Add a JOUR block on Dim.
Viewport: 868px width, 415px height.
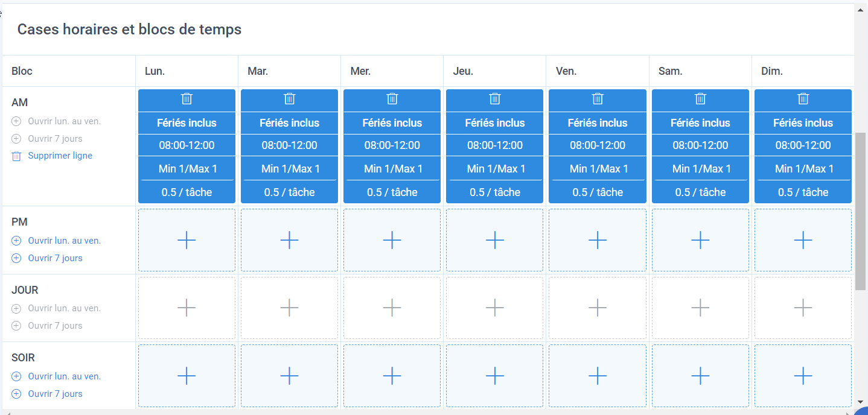(803, 308)
